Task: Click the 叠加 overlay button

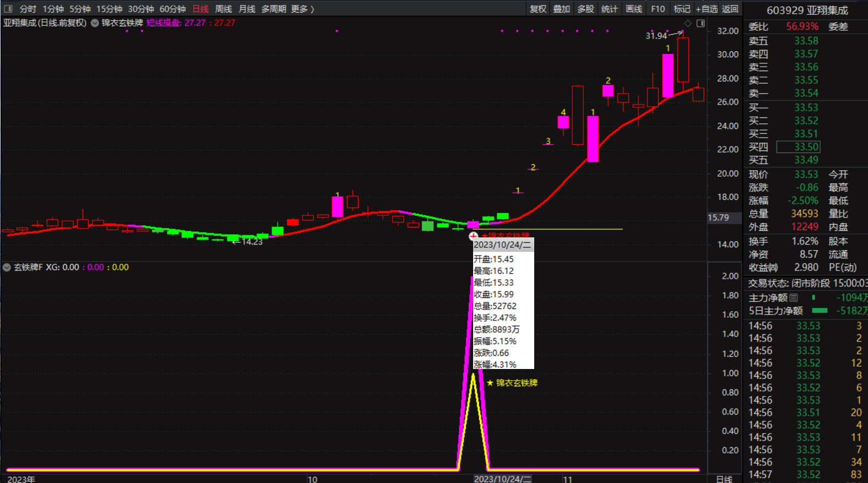Action: (562, 9)
